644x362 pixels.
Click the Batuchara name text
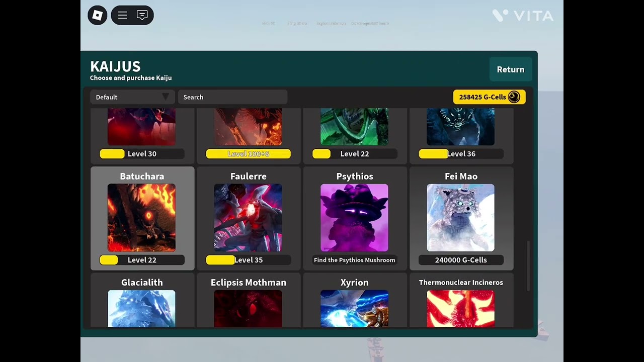142,176
